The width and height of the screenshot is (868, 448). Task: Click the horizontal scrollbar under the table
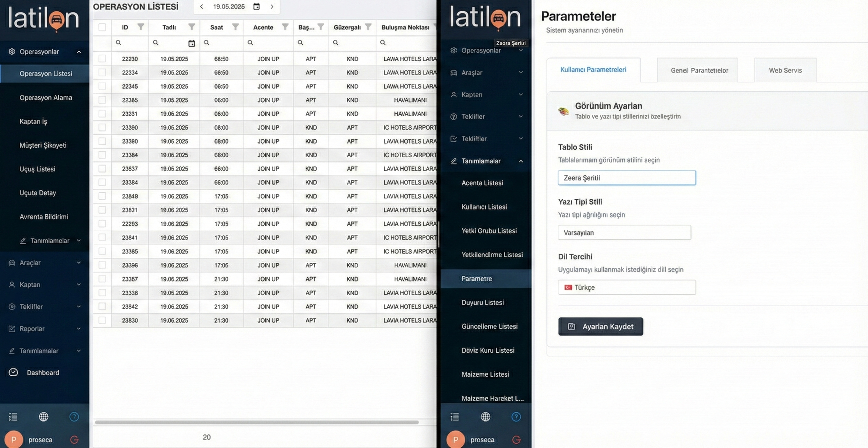tap(256, 422)
